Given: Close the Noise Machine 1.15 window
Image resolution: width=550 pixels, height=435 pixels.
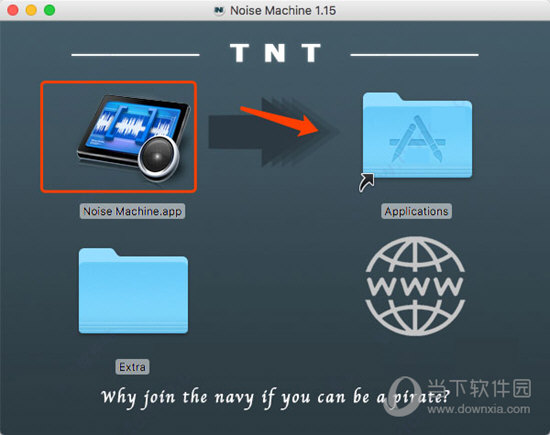Looking at the screenshot, I should click(13, 10).
